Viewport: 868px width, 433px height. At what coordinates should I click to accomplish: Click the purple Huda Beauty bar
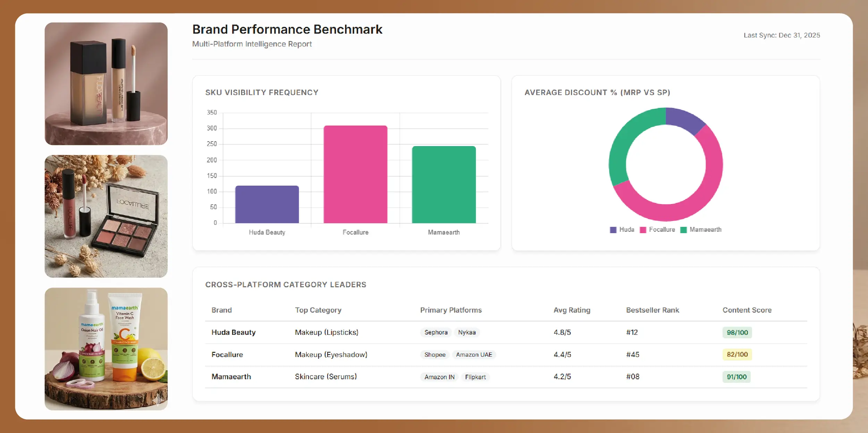267,204
